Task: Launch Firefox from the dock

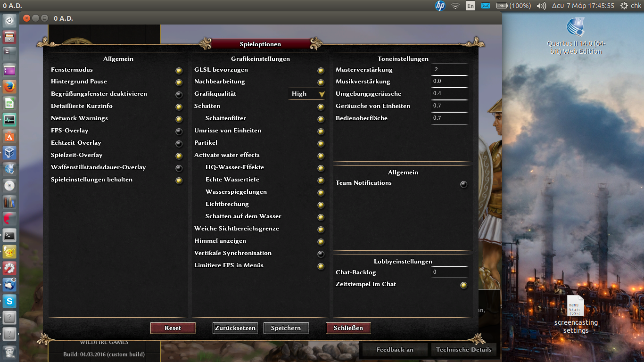Action: pos(9,87)
